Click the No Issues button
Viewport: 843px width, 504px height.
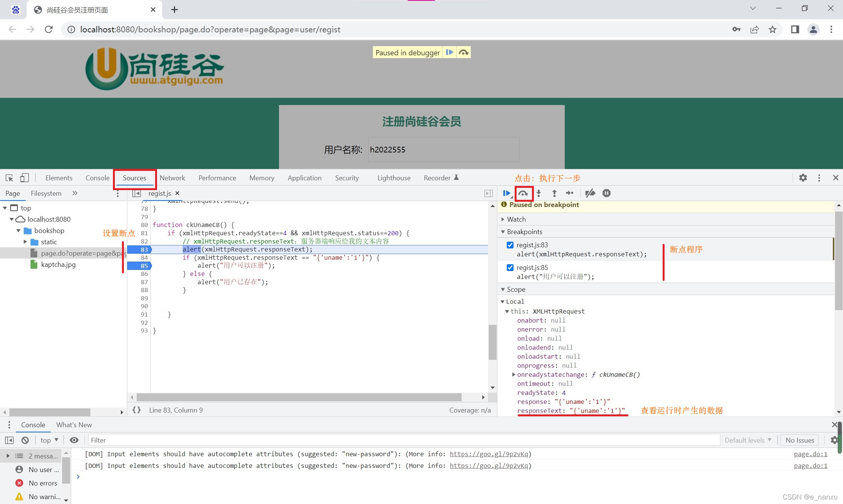[800, 440]
